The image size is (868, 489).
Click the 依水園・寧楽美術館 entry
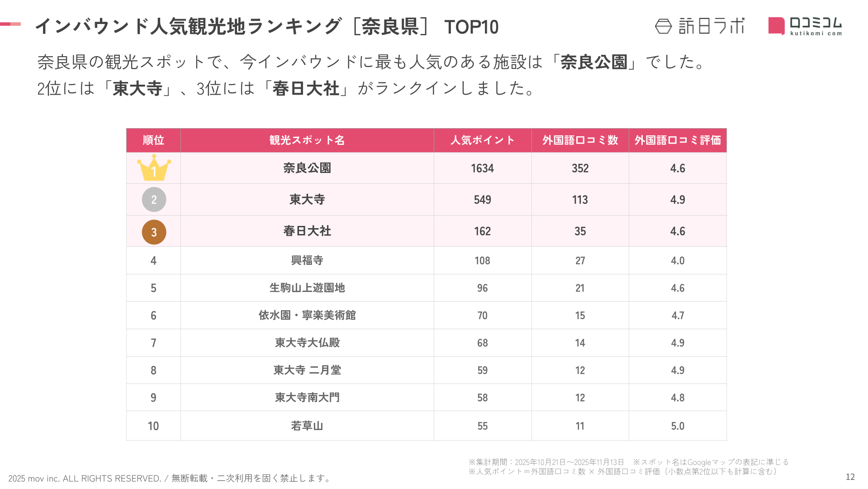coord(307,315)
